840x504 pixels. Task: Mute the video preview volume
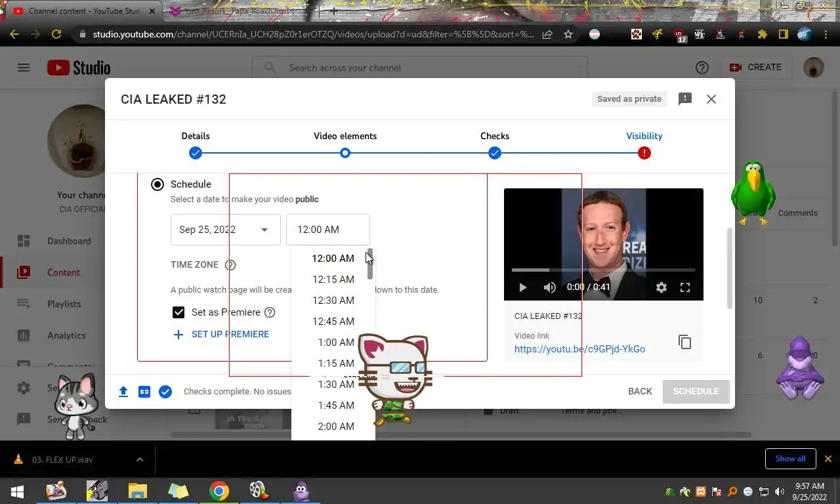click(550, 287)
